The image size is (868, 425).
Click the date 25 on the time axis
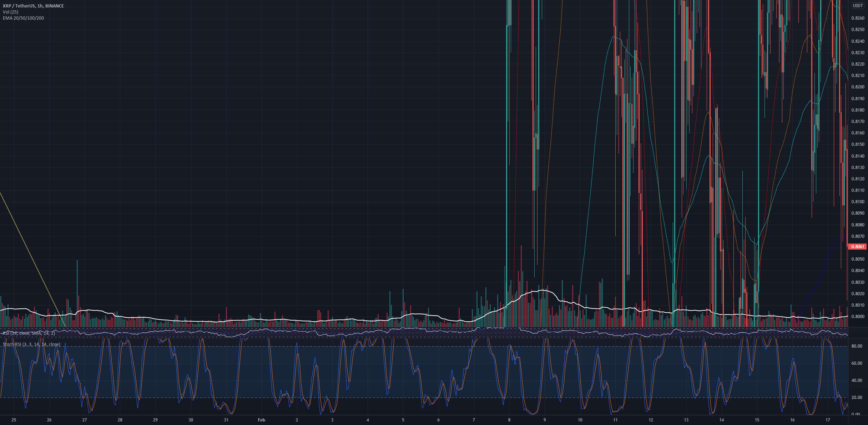(x=14, y=420)
